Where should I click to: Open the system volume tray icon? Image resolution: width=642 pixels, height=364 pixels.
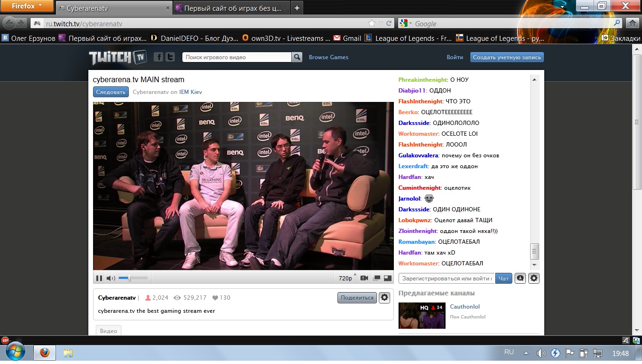(x=541, y=353)
